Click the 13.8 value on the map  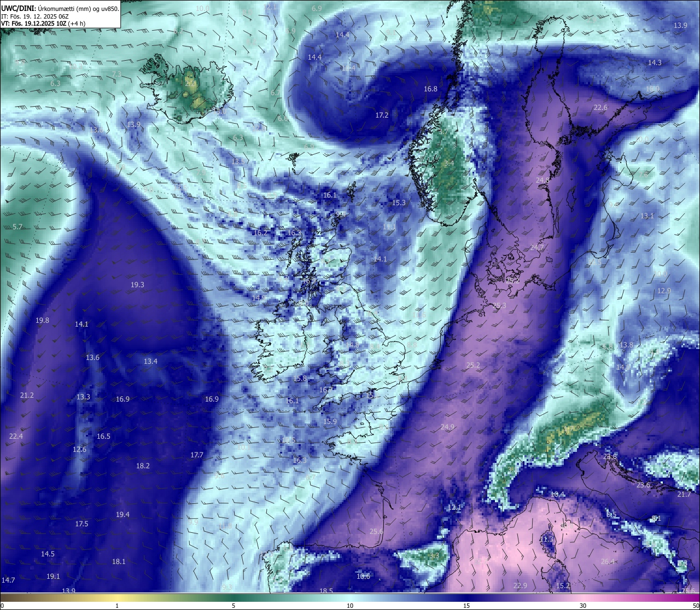[x=626, y=345]
